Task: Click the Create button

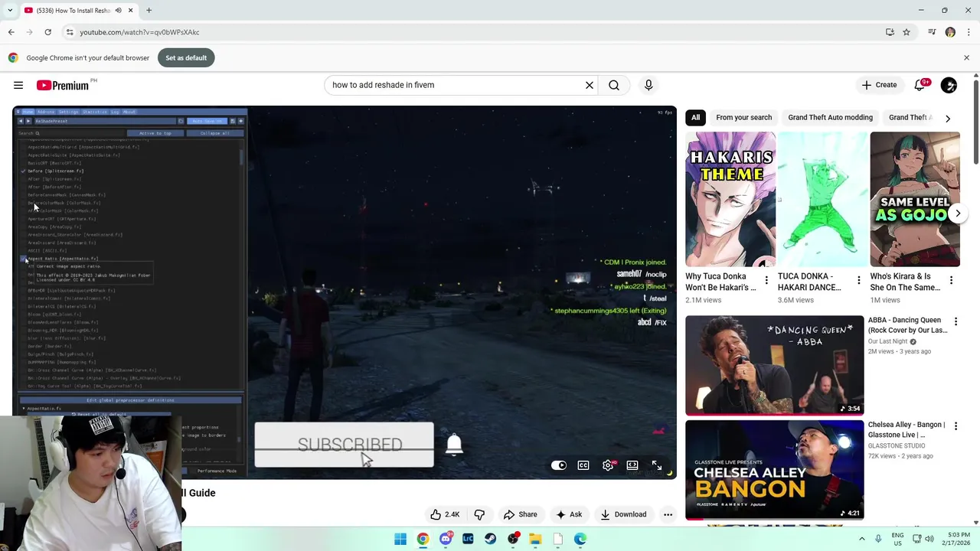Action: [879, 85]
